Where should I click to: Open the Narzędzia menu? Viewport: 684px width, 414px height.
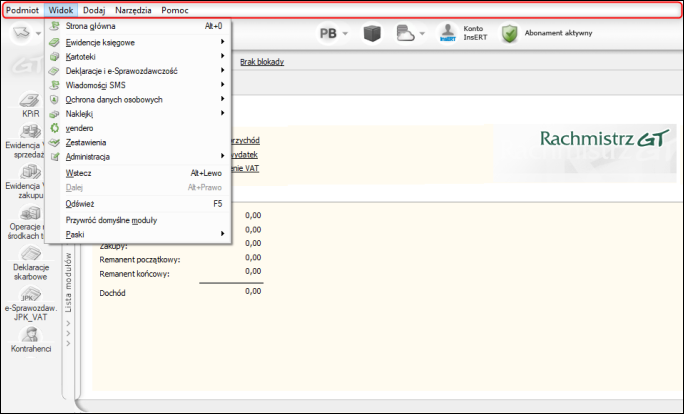tap(133, 10)
